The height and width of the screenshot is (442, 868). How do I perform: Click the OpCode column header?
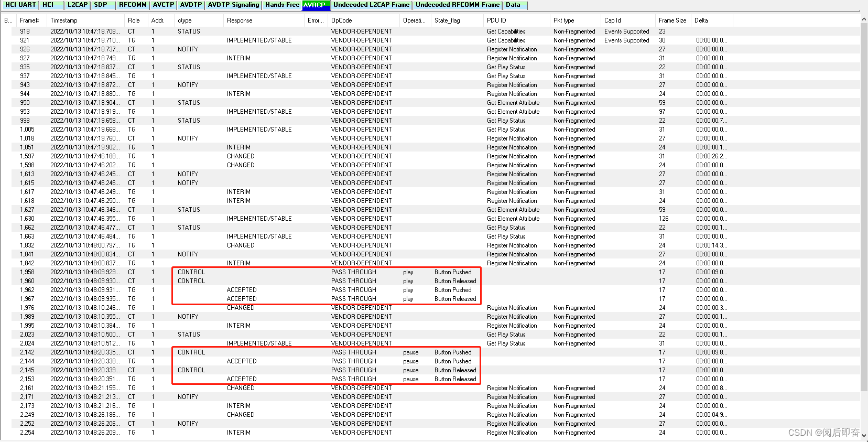click(364, 20)
